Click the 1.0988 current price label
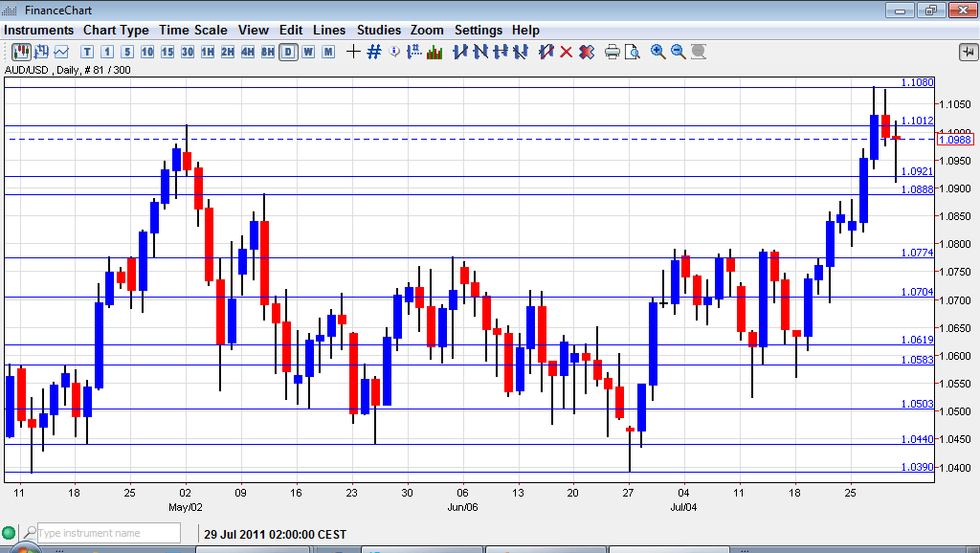 point(955,140)
